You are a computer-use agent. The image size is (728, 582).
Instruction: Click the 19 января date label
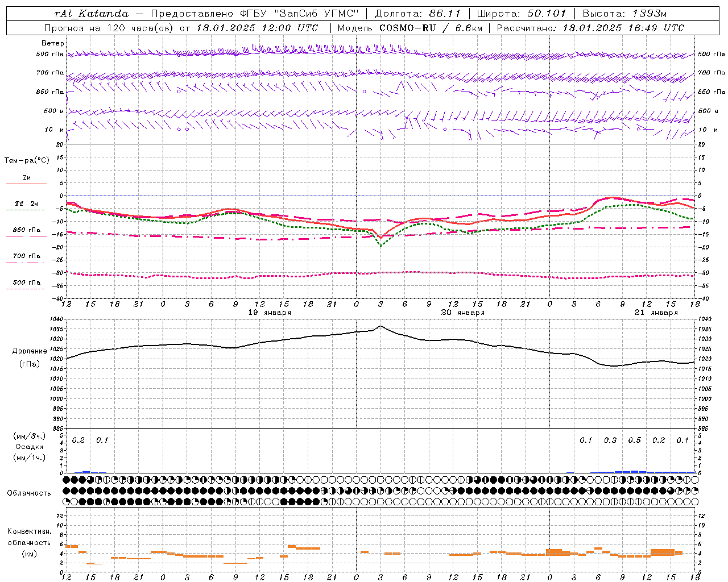270,313
